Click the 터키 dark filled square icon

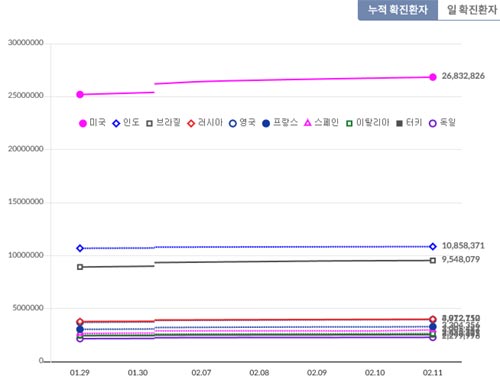(399, 124)
